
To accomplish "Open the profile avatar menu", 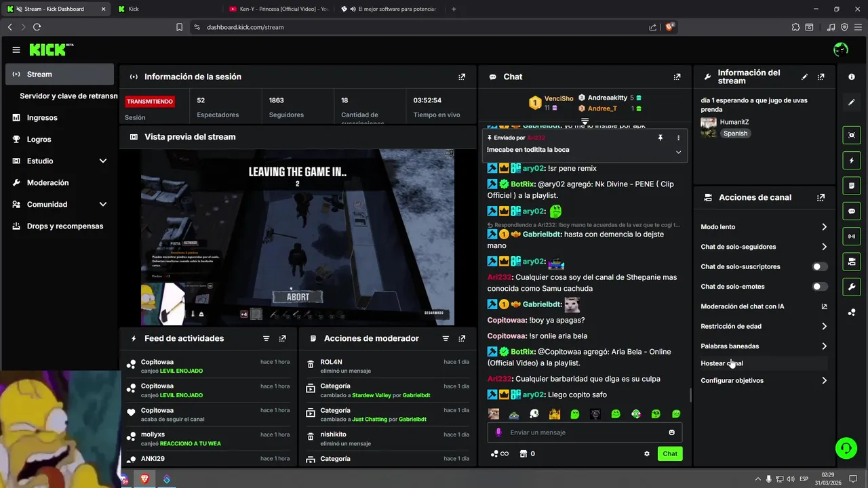I will coord(841,49).
